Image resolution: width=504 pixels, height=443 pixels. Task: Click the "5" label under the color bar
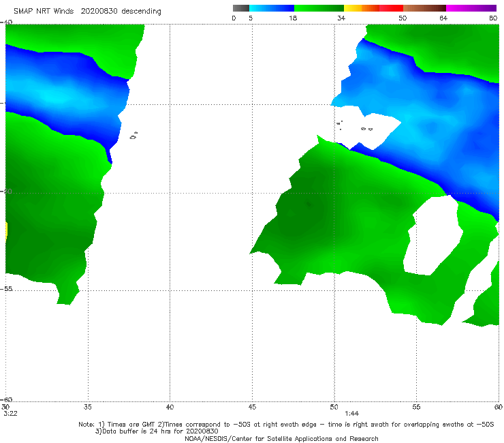(x=251, y=18)
